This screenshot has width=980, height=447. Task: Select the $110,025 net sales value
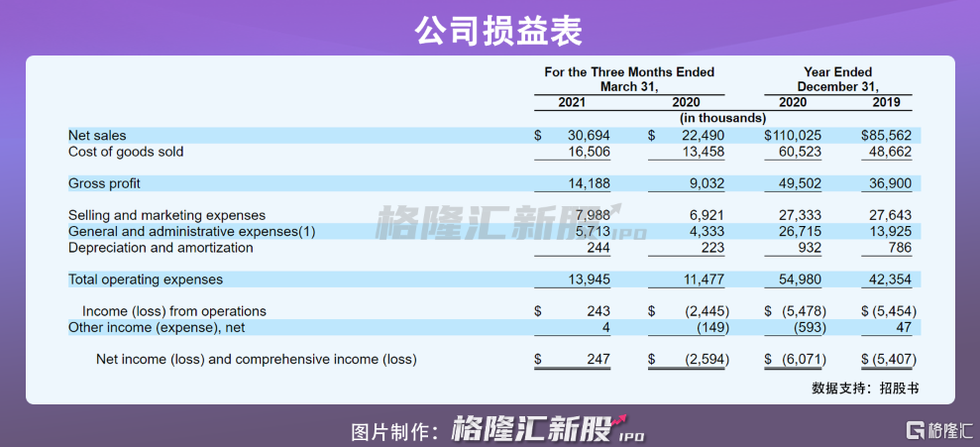[x=794, y=136]
